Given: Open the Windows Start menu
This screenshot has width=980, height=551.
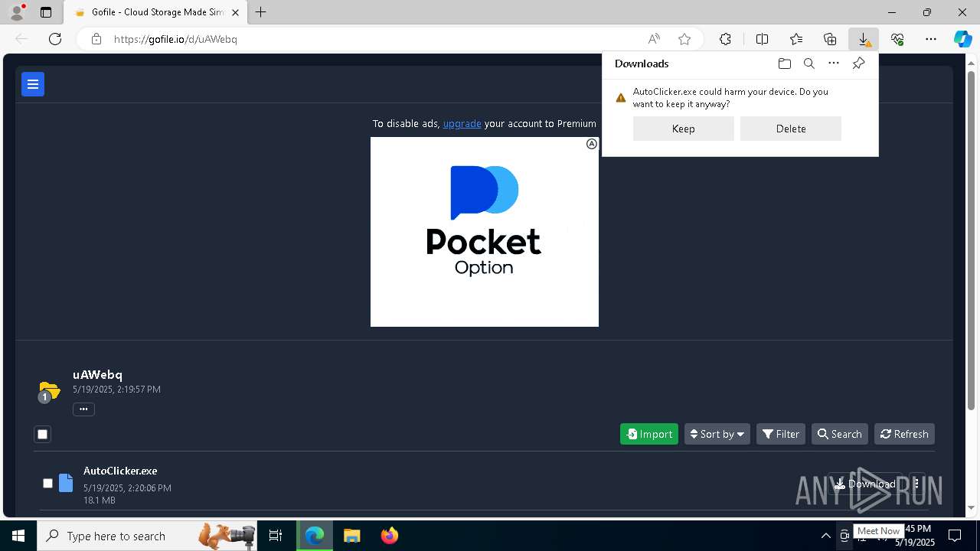Looking at the screenshot, I should pyautogui.click(x=18, y=536).
